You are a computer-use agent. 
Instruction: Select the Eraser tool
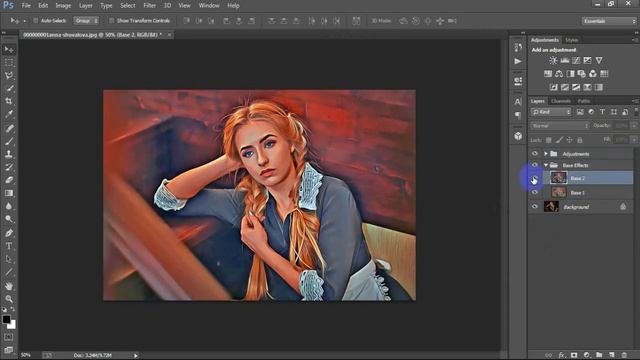coord(9,180)
